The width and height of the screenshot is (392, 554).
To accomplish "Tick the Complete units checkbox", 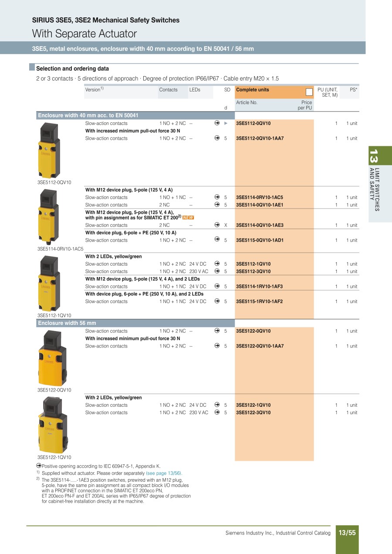I will [x=309, y=92].
